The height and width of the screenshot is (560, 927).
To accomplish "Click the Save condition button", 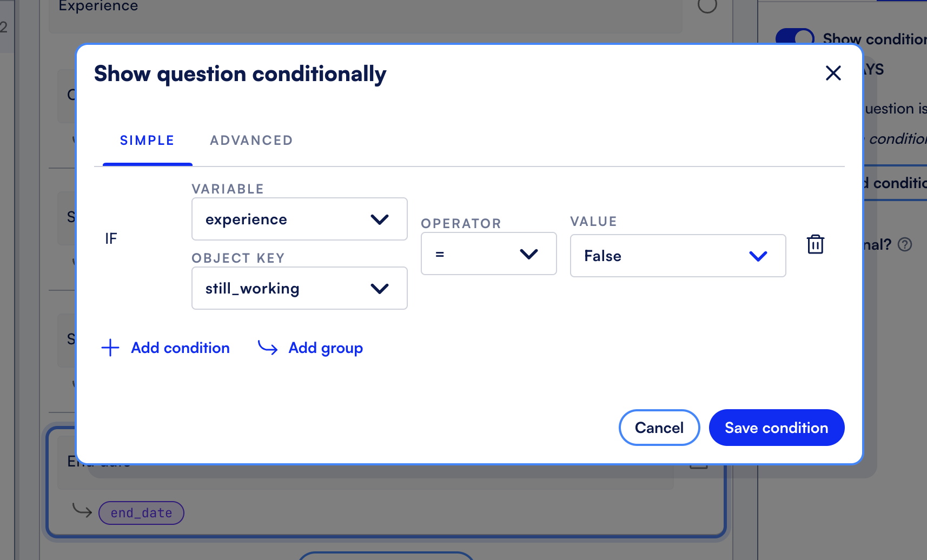I will 777,428.
